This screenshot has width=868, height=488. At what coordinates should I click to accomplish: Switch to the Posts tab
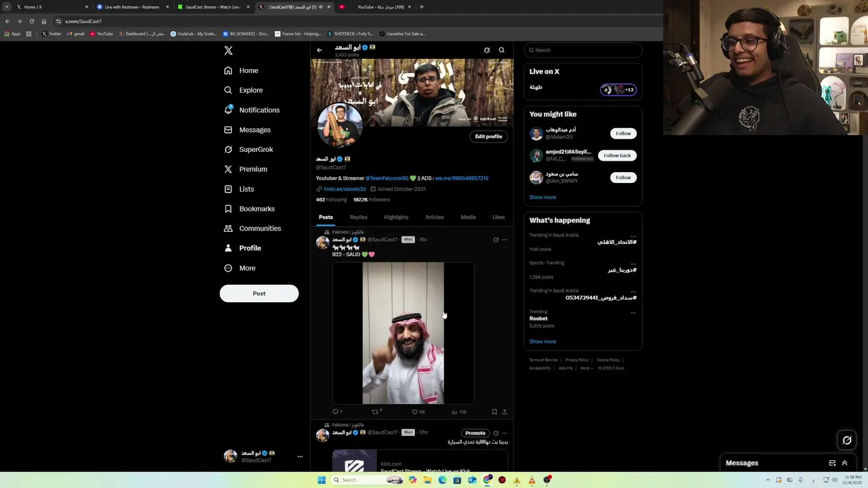pos(326,218)
